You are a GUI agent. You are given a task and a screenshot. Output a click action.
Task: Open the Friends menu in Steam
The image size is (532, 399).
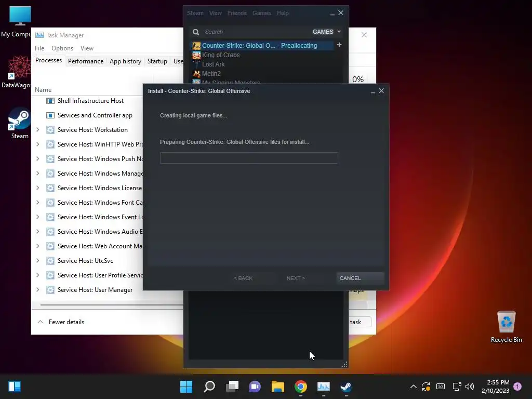coord(237,13)
